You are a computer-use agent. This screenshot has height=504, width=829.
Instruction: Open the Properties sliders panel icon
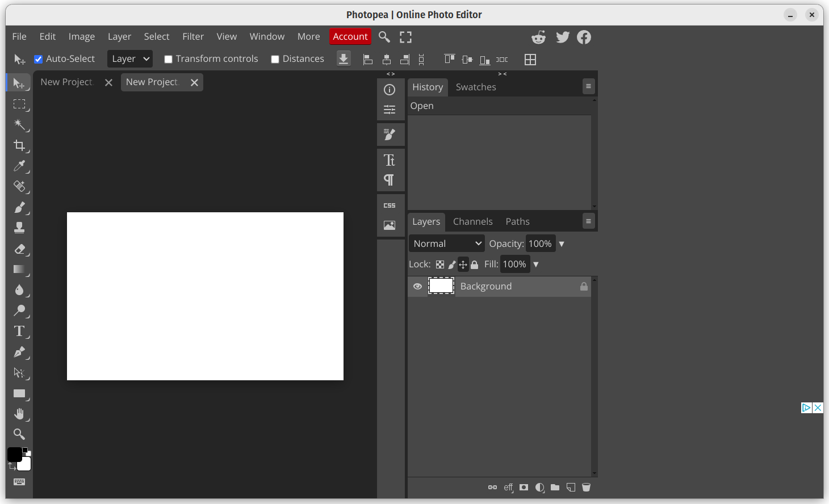click(x=390, y=110)
